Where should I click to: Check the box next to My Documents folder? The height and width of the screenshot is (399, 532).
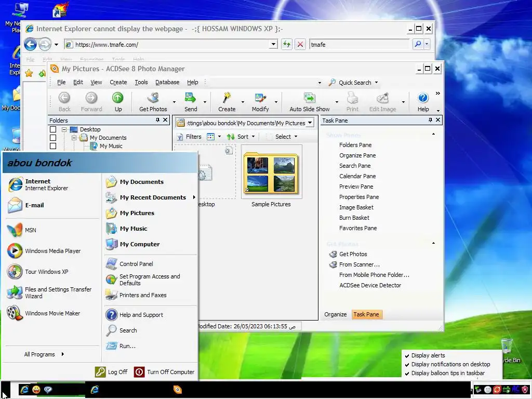coord(53,138)
